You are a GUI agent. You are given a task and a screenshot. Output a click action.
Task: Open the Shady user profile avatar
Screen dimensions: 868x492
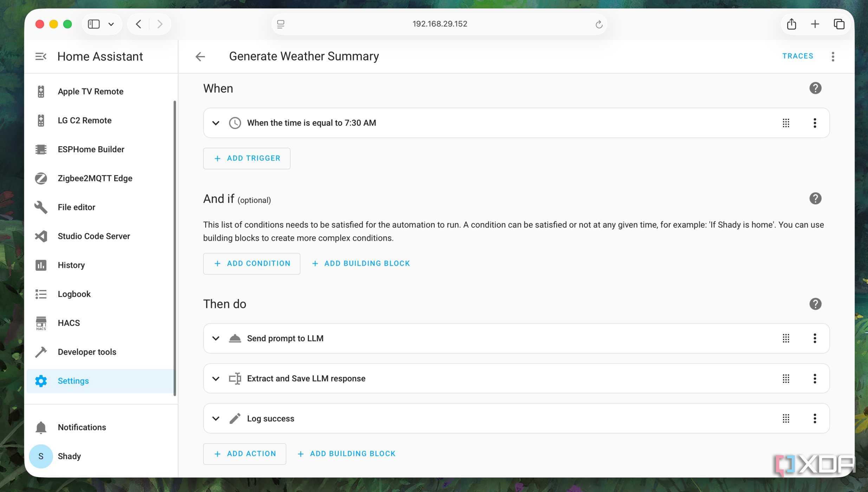41,456
